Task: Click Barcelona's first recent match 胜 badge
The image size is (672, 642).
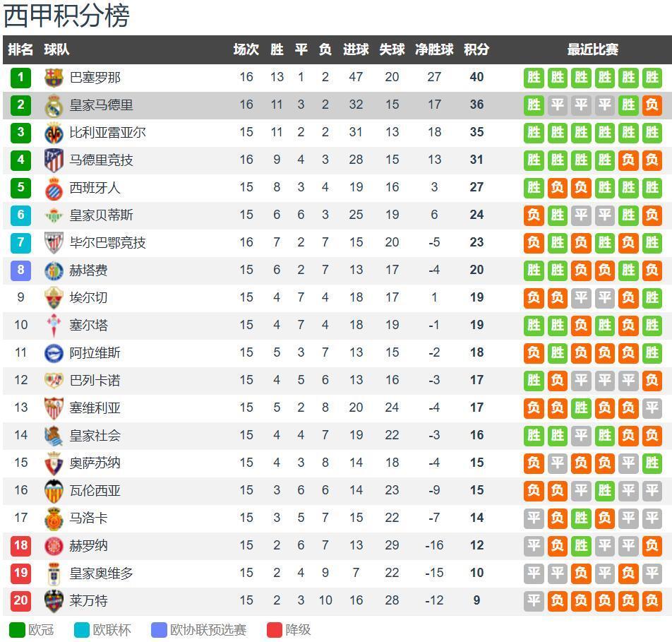Action: (x=534, y=78)
